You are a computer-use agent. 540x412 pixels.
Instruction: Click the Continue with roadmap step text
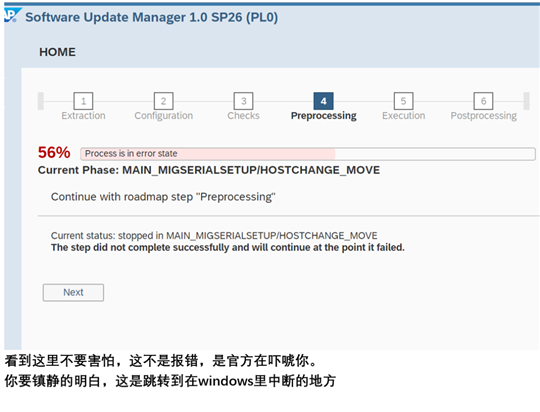[x=163, y=197]
